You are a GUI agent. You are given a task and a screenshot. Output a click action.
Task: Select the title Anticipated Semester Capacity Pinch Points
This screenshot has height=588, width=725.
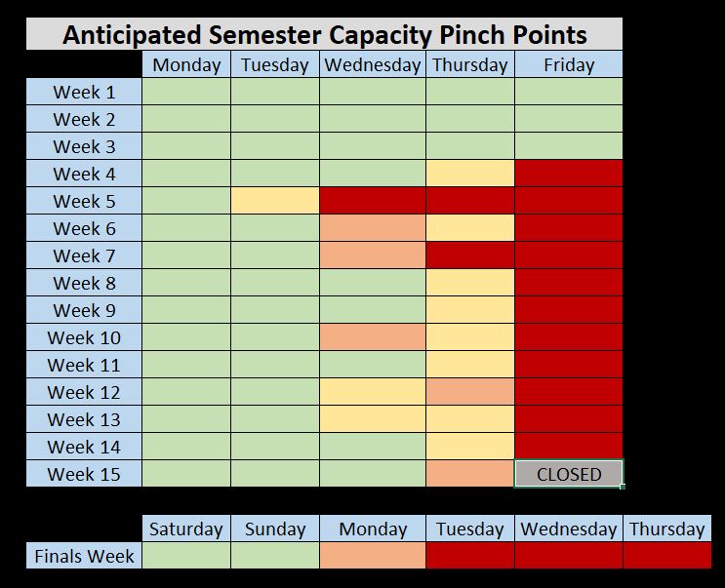[x=325, y=34]
